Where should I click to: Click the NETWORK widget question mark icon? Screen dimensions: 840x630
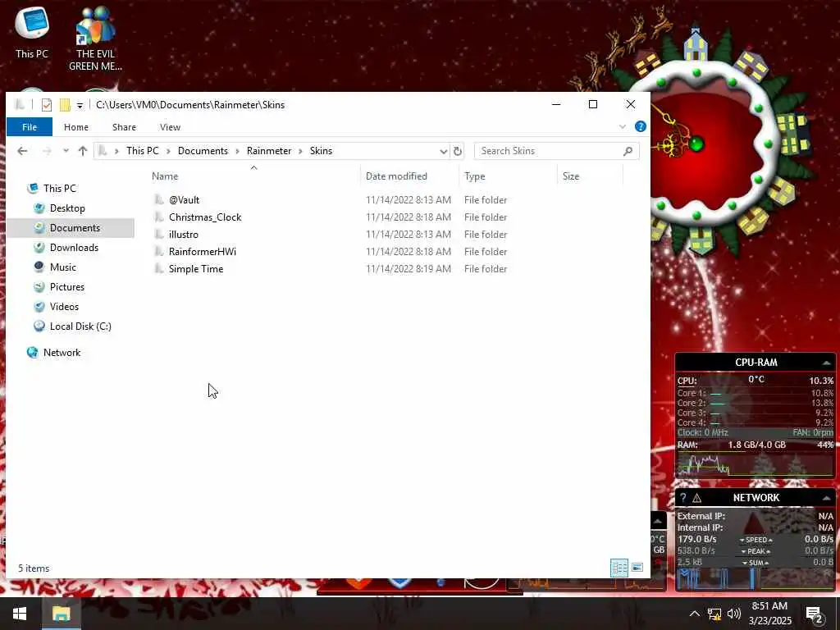[x=683, y=498]
